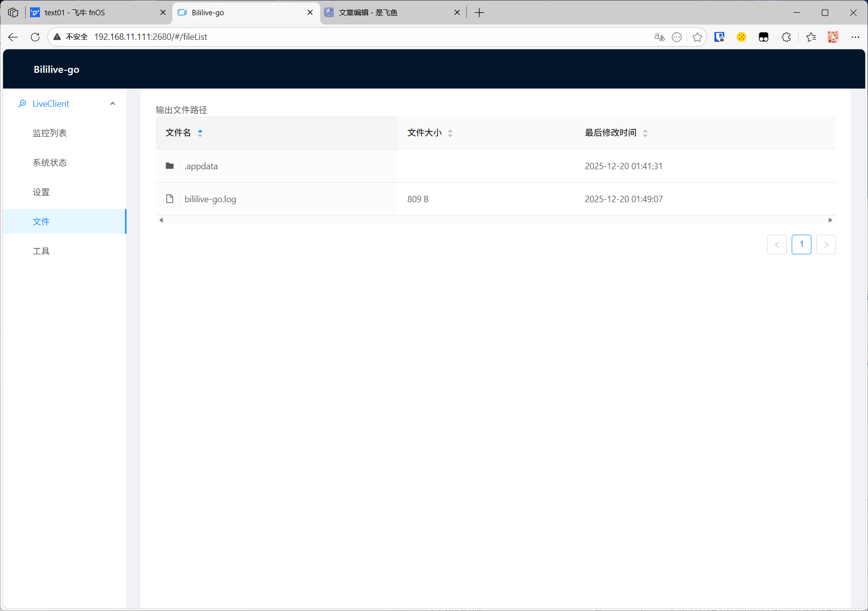Click the bililive-go.log file icon
This screenshot has height=611, width=868.
click(170, 199)
